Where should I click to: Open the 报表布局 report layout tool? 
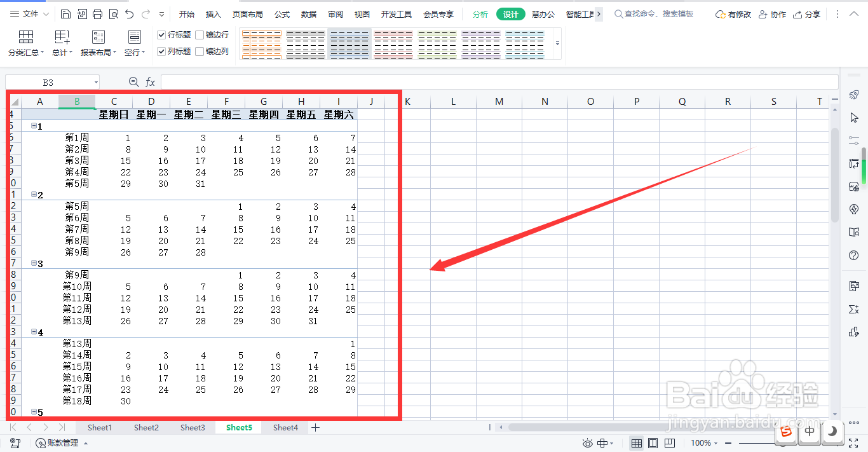98,44
